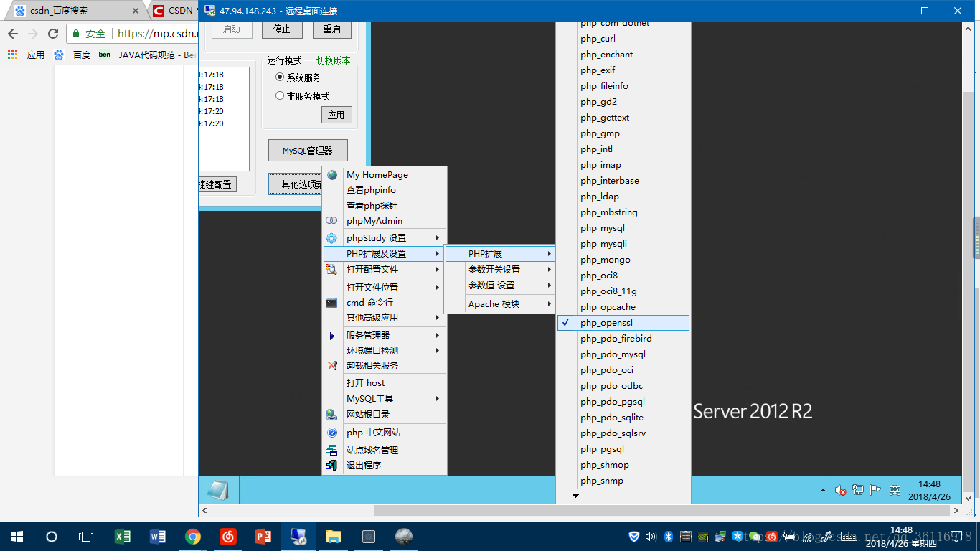Click the remote desktop clock 14:48 2018/4/26
This screenshot has width=980, height=551.
coord(929,491)
